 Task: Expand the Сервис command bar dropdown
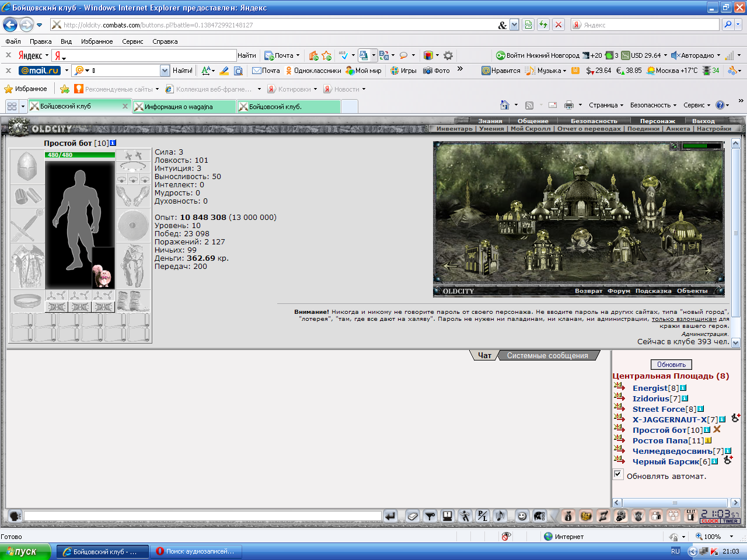(697, 105)
